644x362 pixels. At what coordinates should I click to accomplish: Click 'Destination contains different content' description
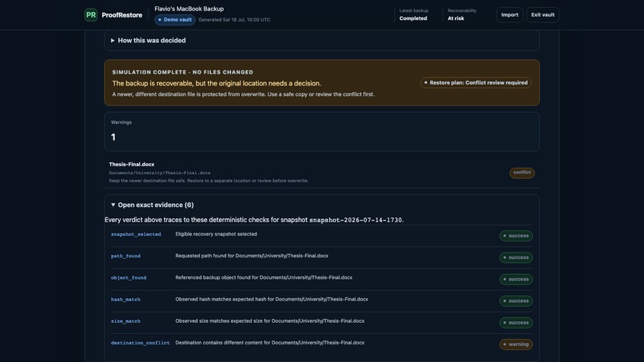click(x=270, y=343)
